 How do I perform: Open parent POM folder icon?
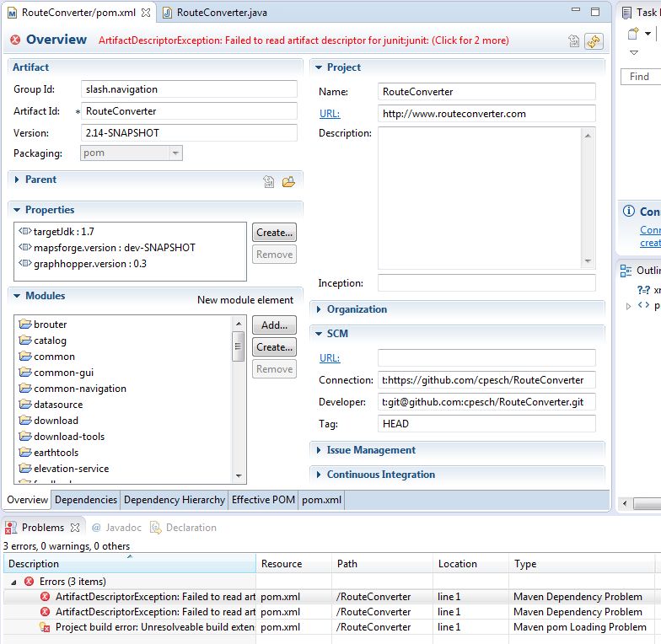[288, 182]
